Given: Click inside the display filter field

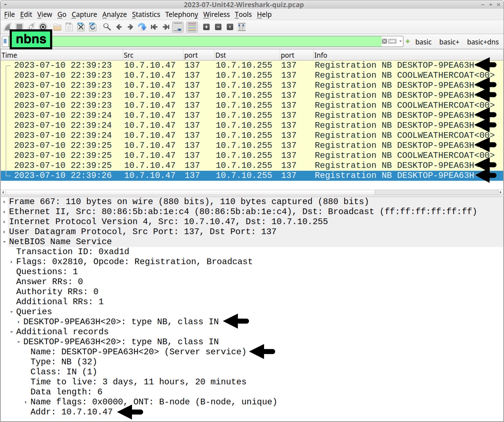Looking at the screenshot, I should tap(215, 42).
